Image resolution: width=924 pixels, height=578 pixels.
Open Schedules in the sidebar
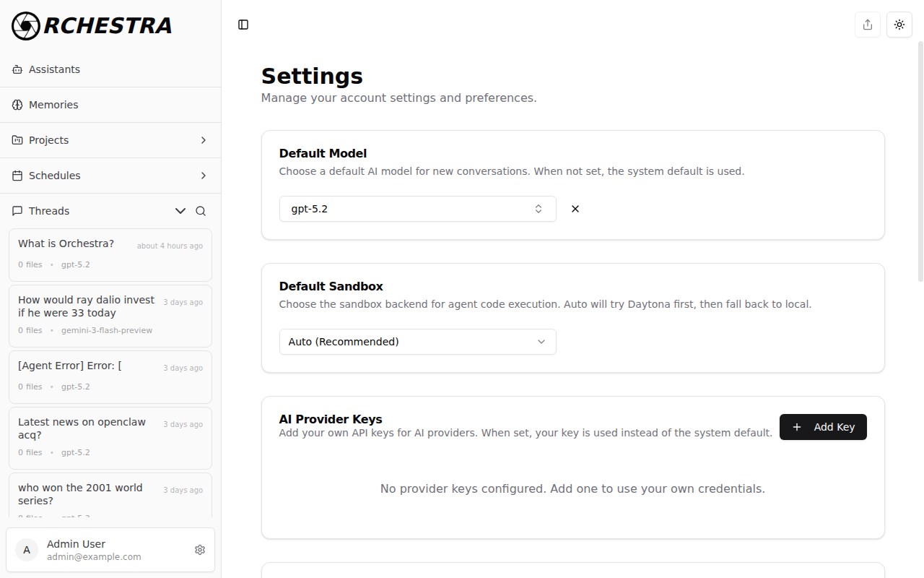click(x=110, y=176)
